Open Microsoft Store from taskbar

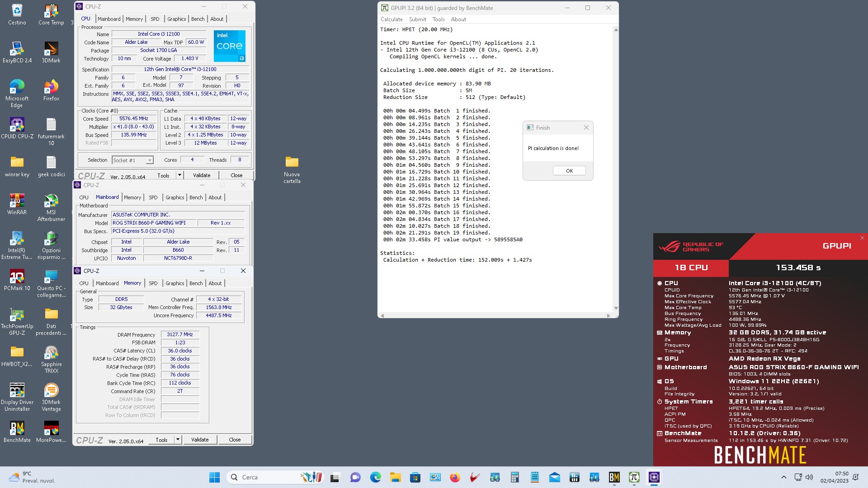(415, 477)
